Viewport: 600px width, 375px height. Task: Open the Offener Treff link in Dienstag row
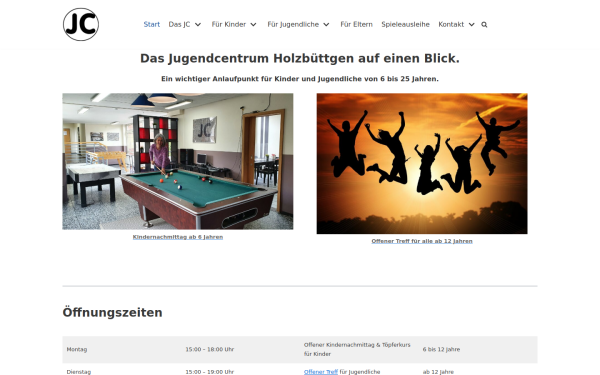[321, 372]
